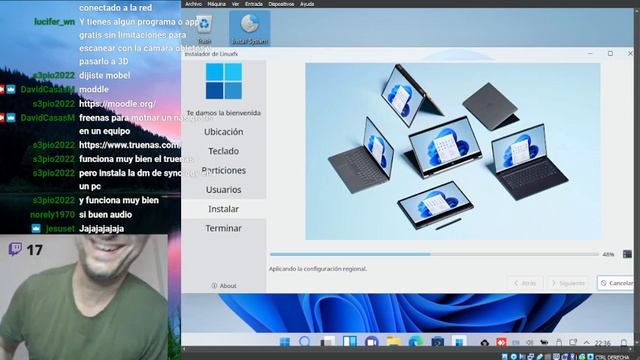Launch Edge browser from the taskbar
This screenshot has width=640, height=360.
click(416, 342)
